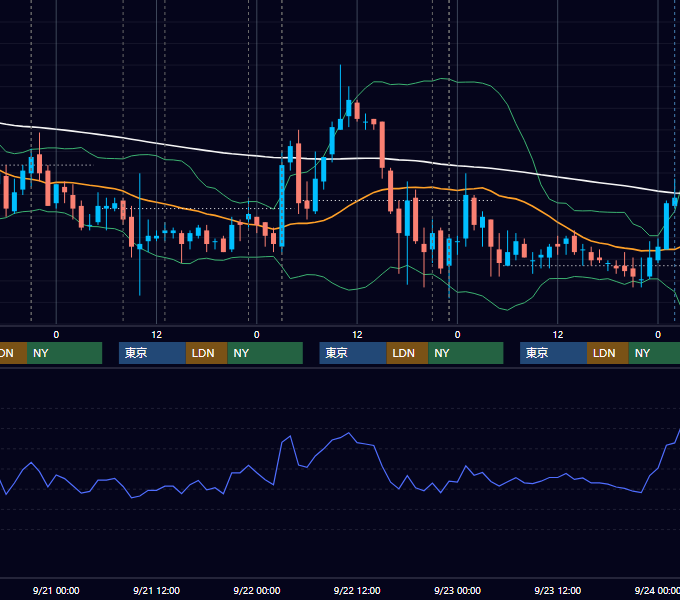Select NY session block above 9/22 00:00
The height and width of the screenshot is (600, 680).
pyautogui.click(x=265, y=353)
